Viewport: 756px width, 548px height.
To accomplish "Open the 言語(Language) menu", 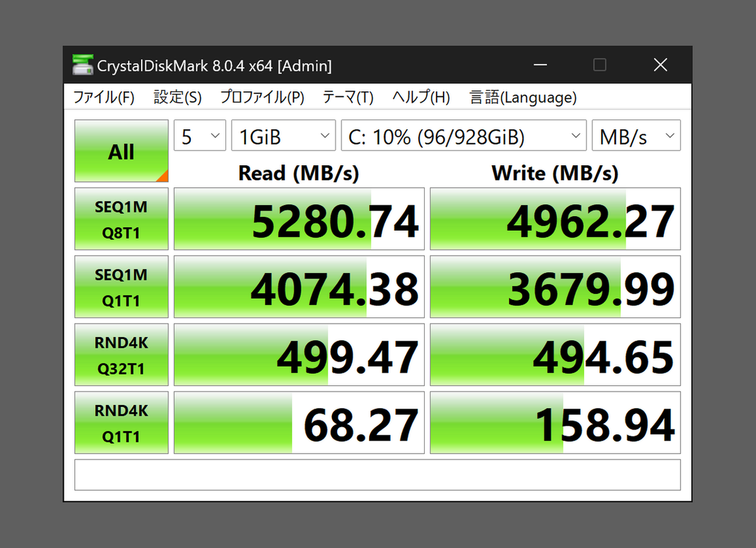I will tap(523, 97).
